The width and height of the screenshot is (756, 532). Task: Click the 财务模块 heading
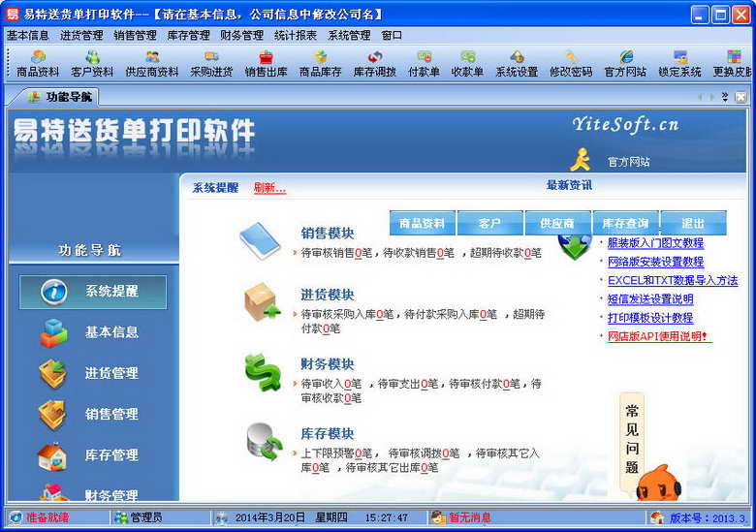click(x=328, y=364)
